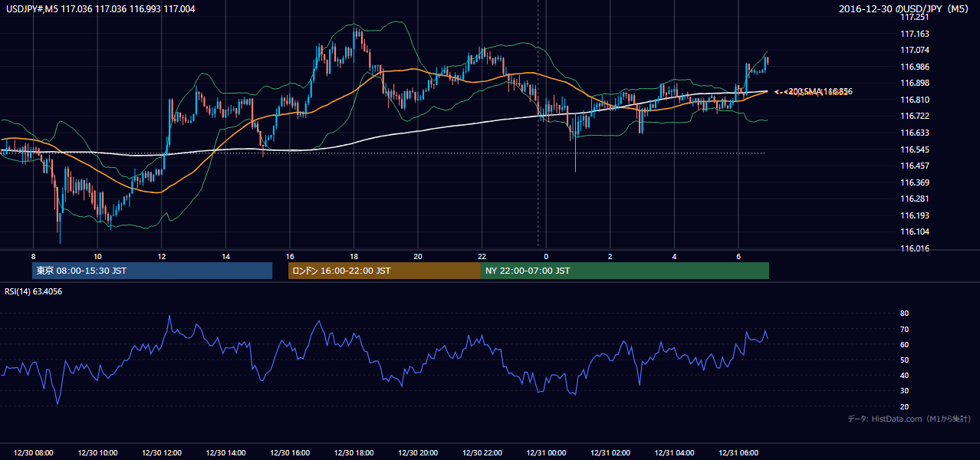Click hour marker 0 under price chart
The width and height of the screenshot is (980, 460).
click(546, 256)
